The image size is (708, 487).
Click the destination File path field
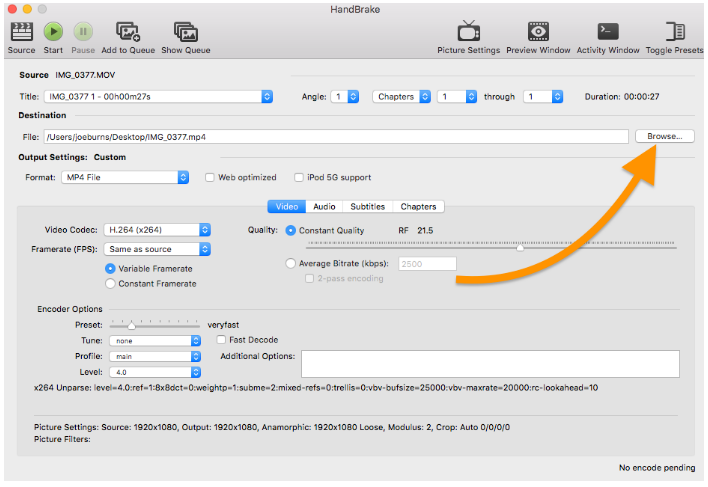336,137
